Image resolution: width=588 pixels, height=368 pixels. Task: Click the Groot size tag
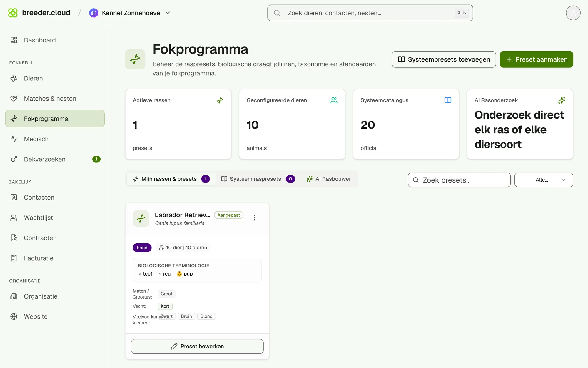166,294
